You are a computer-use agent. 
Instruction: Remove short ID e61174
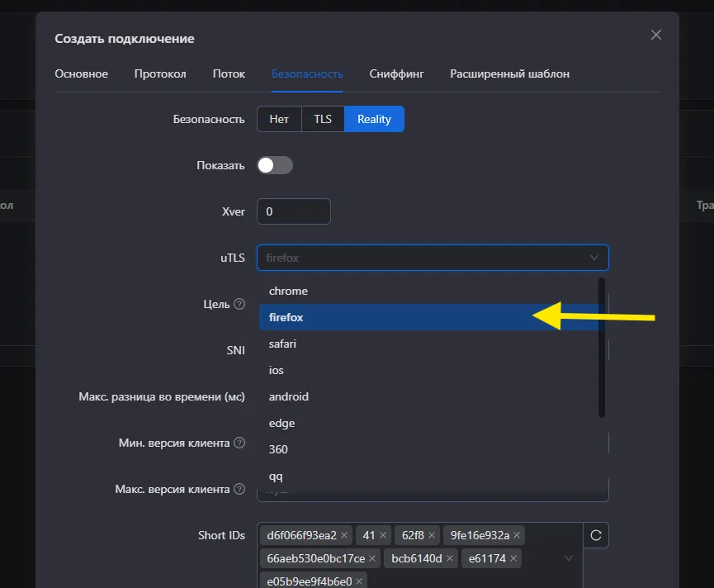tap(513, 558)
